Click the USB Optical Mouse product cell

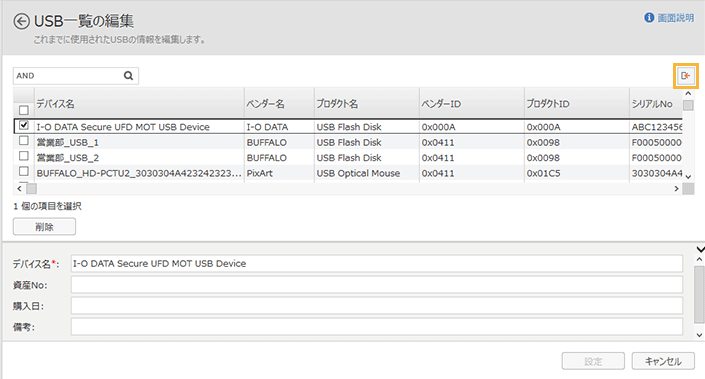click(367, 173)
